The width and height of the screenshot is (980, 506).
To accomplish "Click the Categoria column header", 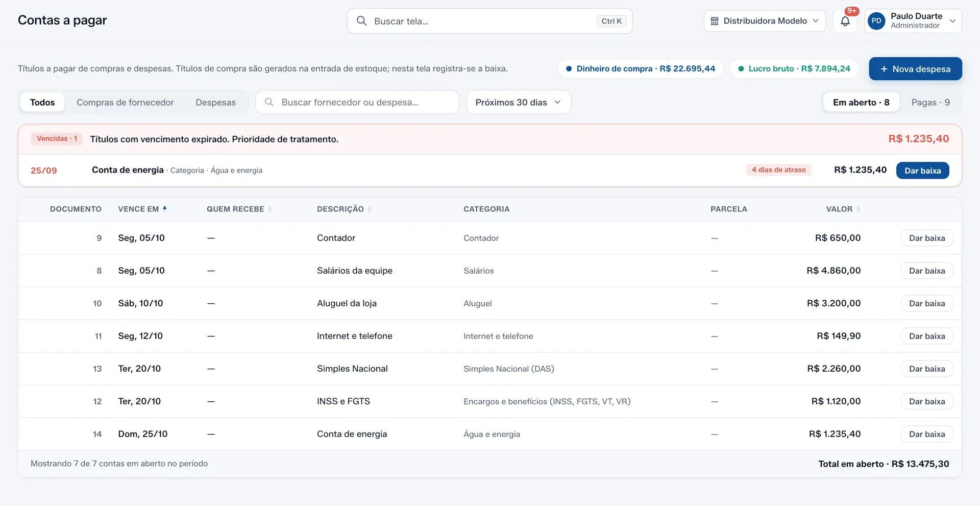I will point(486,209).
